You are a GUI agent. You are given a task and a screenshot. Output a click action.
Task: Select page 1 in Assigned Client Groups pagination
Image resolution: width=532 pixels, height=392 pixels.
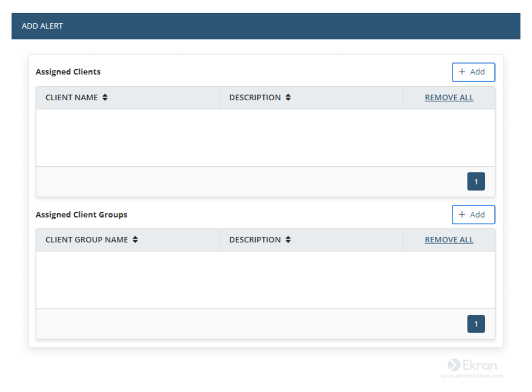(x=476, y=324)
